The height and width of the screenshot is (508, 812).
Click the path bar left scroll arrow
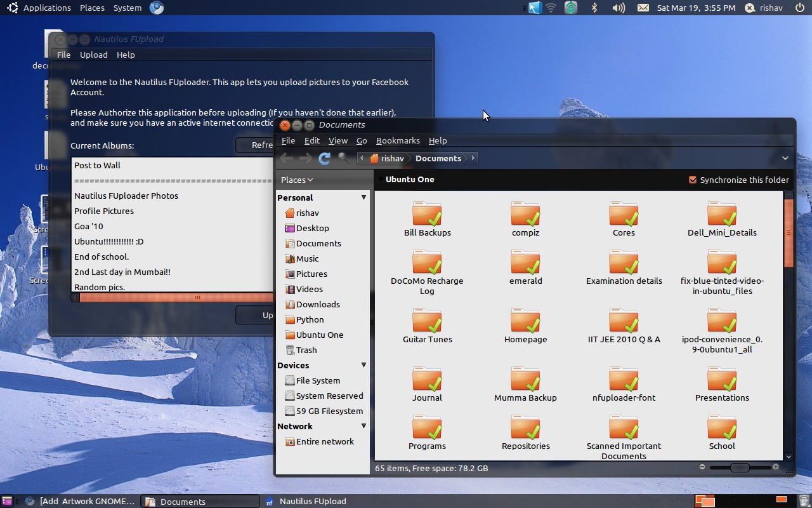pyautogui.click(x=362, y=158)
